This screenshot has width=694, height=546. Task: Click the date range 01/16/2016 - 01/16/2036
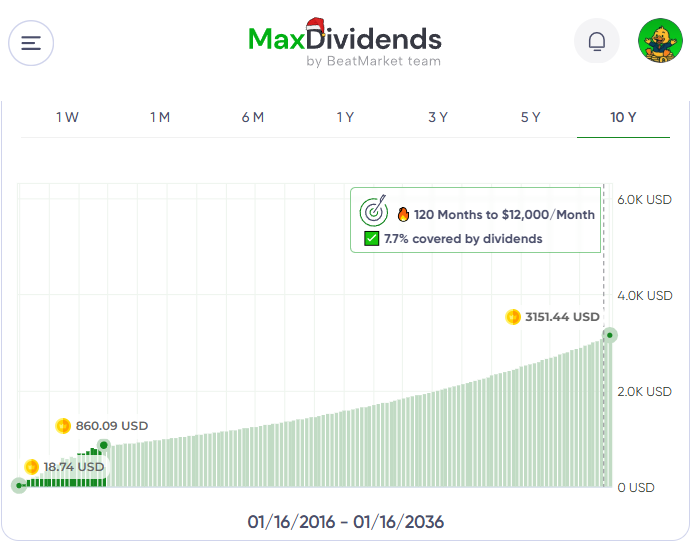345,522
